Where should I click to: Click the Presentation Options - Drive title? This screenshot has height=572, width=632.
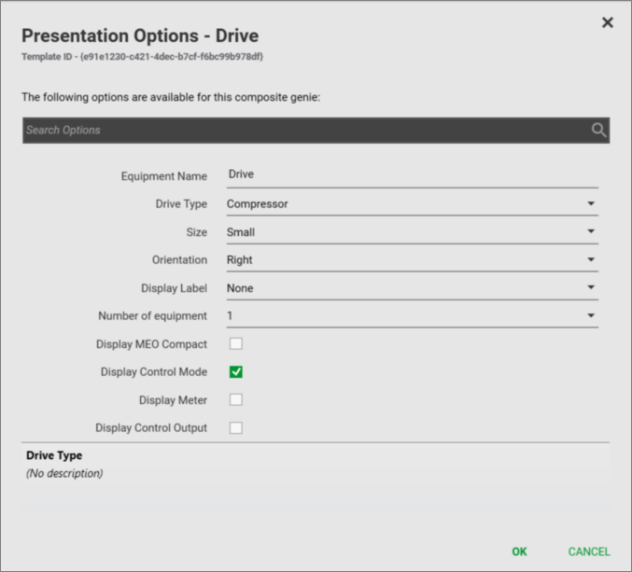coord(140,36)
